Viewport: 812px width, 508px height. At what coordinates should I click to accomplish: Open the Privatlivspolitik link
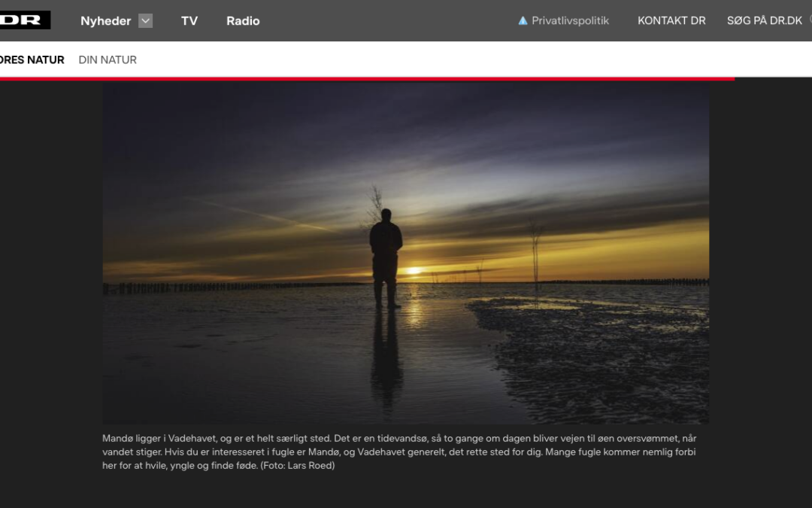pyautogui.click(x=570, y=21)
